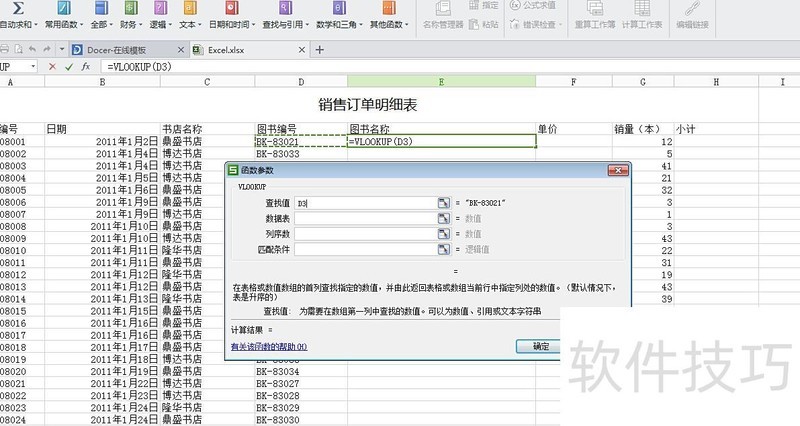
Task: Open 名称管理器 name manager
Action: pyautogui.click(x=443, y=15)
